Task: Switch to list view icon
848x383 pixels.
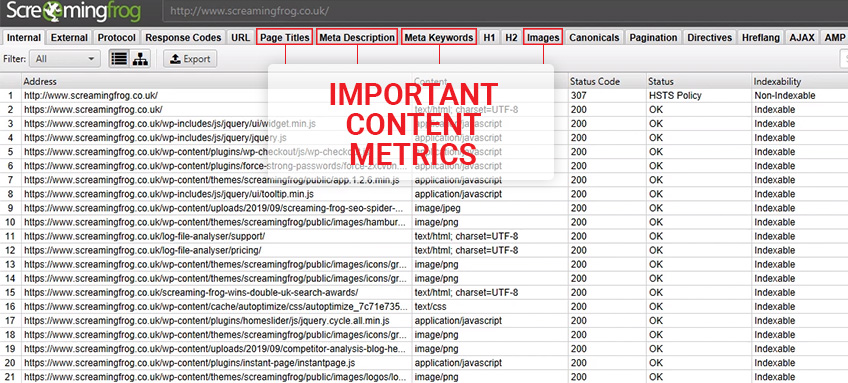Action: [118, 59]
